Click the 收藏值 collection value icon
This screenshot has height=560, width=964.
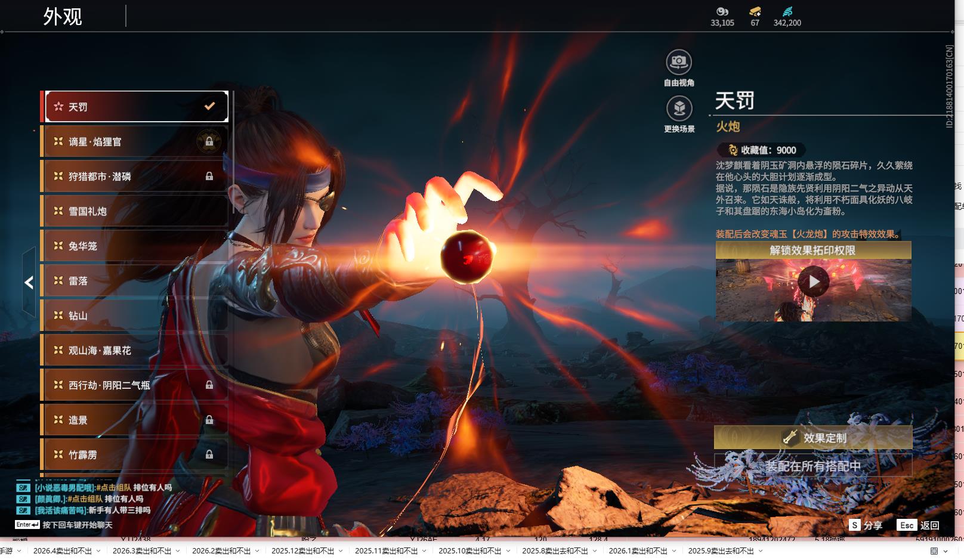click(733, 150)
